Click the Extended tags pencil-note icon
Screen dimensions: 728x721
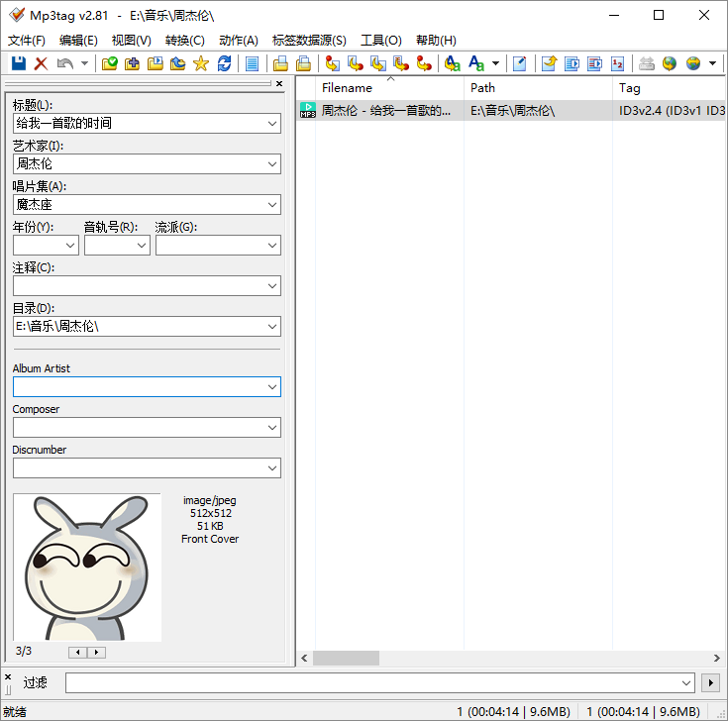[x=519, y=63]
